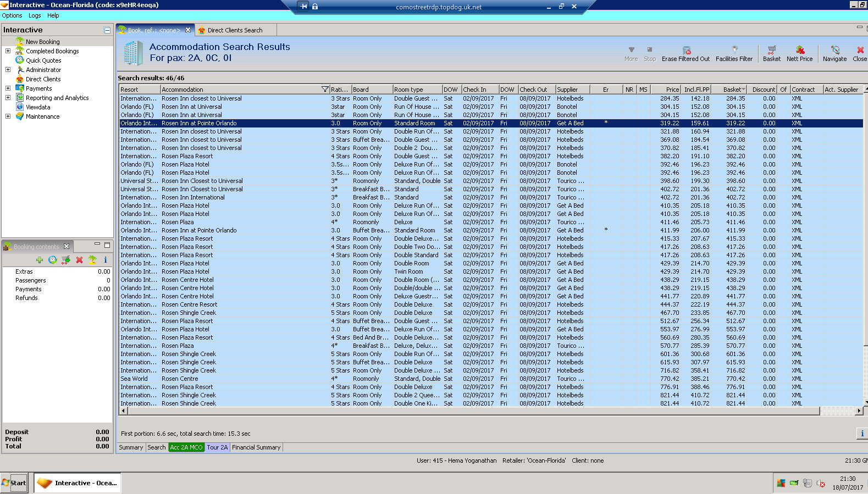The width and height of the screenshot is (868, 494).
Task: Switch to the Financial Summary bottom tab
Action: [256, 447]
